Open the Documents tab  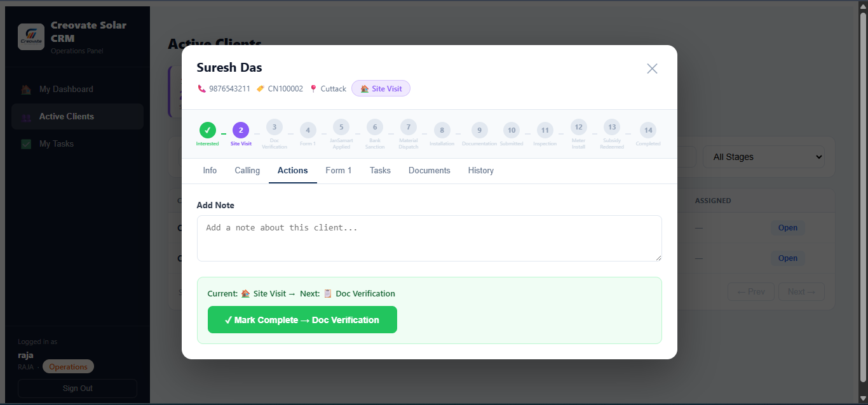pos(430,171)
